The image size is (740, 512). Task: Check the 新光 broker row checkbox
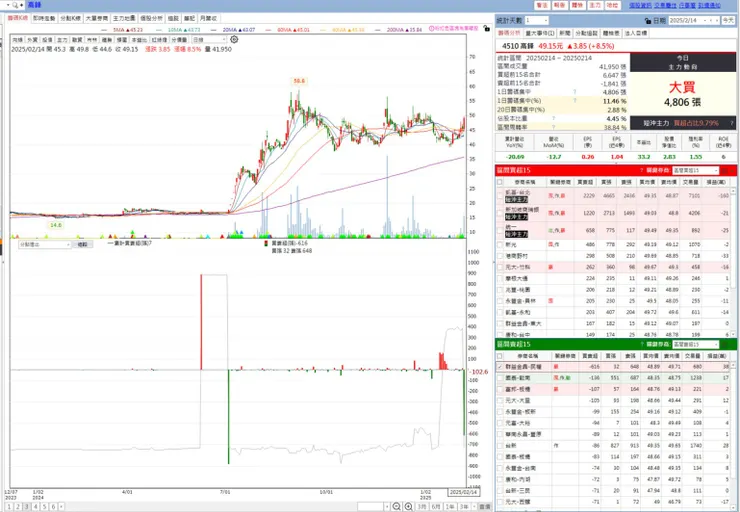[x=500, y=245]
